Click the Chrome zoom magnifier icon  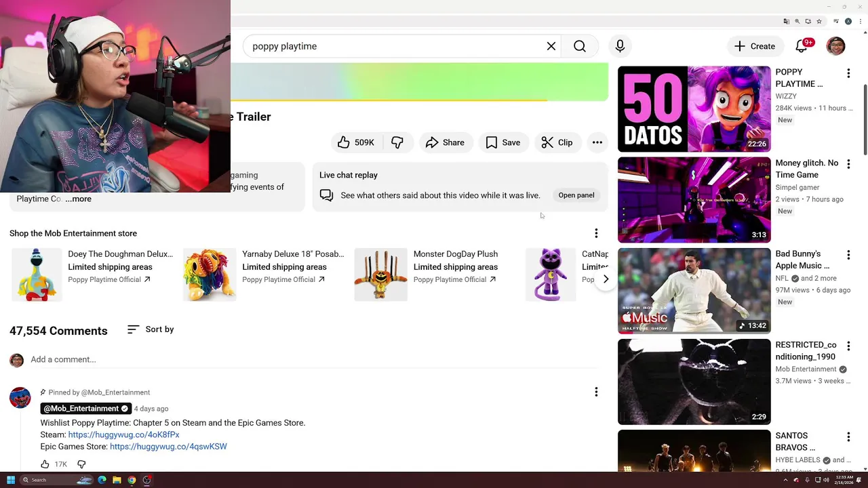[x=797, y=22]
